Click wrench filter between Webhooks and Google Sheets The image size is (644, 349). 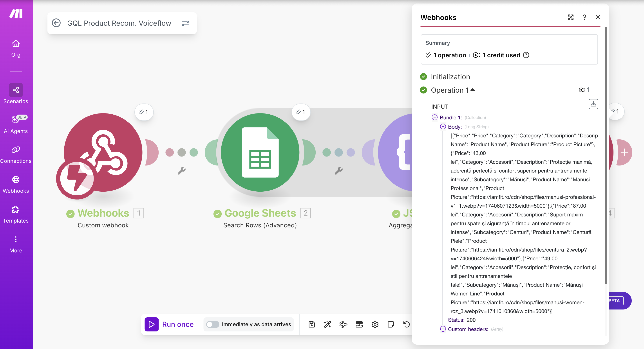pos(181,171)
